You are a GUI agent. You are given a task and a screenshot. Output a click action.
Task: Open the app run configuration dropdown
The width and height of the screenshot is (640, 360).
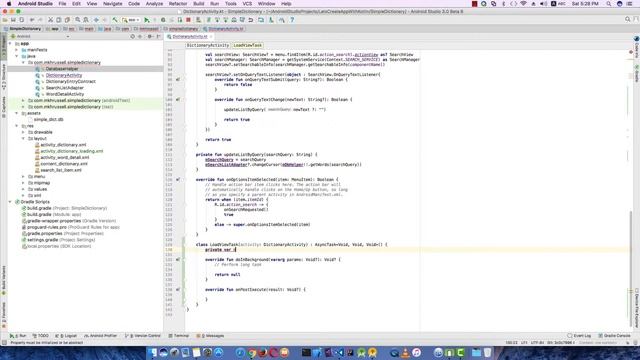[x=131, y=20]
